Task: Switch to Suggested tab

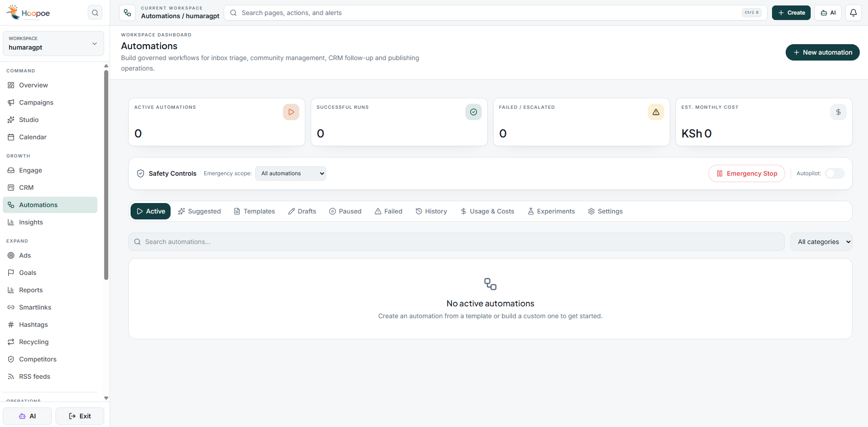Action: (199, 211)
